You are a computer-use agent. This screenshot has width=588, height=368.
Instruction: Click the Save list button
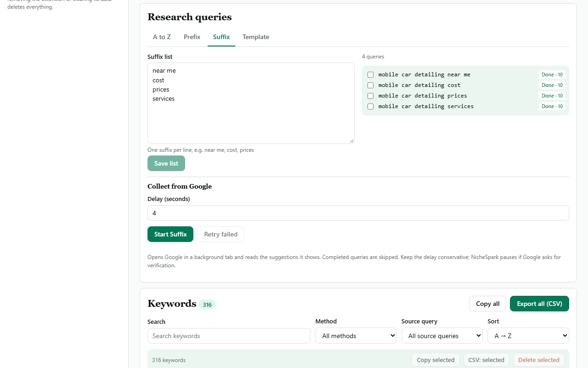click(166, 163)
